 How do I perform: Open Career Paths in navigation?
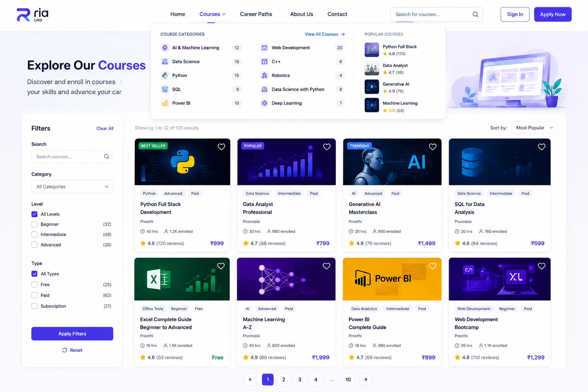(256, 14)
